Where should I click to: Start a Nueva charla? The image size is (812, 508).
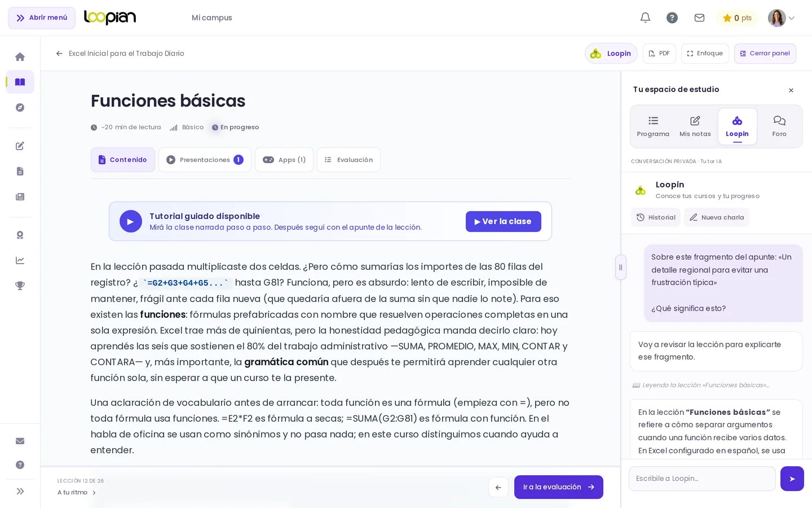[717, 217]
